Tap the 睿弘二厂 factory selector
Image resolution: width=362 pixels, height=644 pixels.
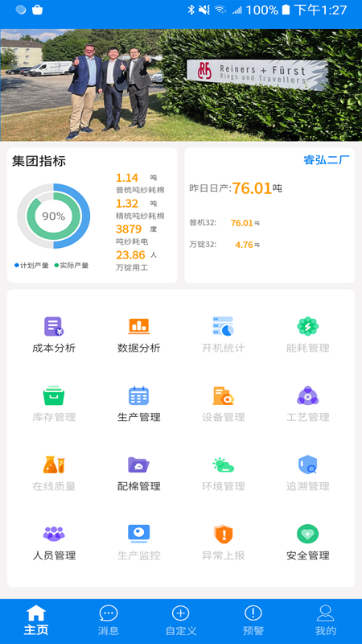327,159
